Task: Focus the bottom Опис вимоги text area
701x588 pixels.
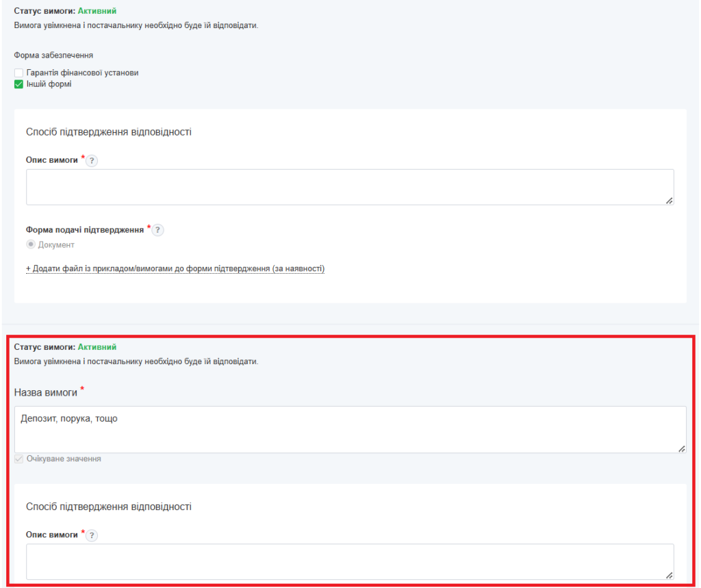Action: click(x=349, y=561)
